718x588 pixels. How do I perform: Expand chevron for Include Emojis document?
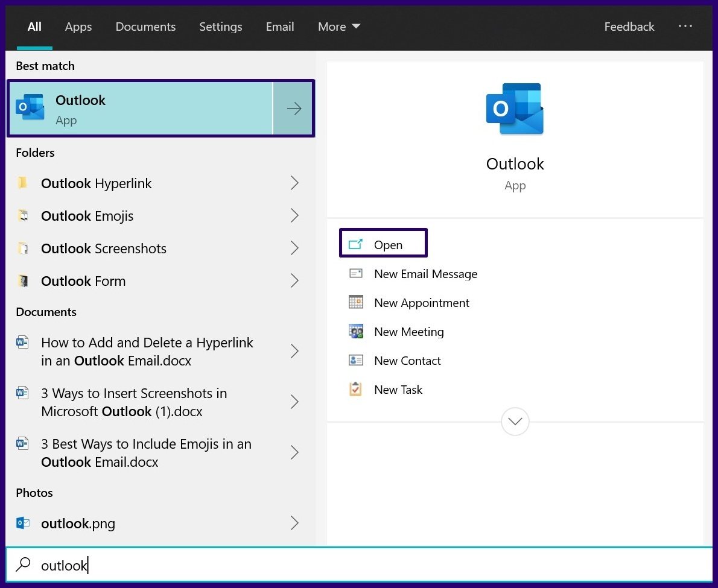tap(294, 452)
